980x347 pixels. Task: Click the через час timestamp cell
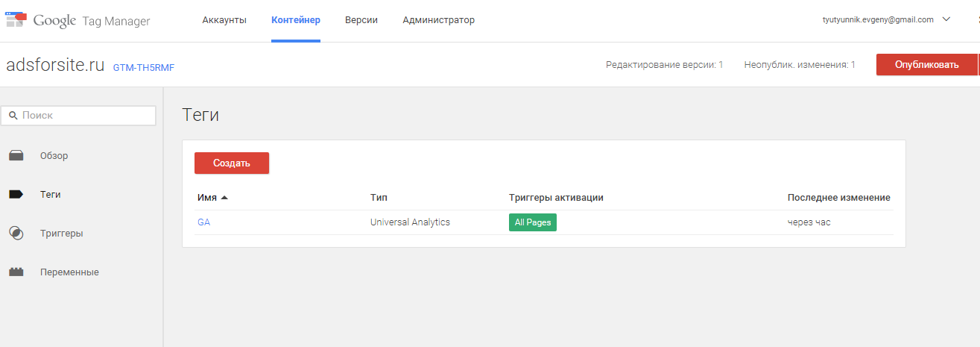click(x=809, y=222)
